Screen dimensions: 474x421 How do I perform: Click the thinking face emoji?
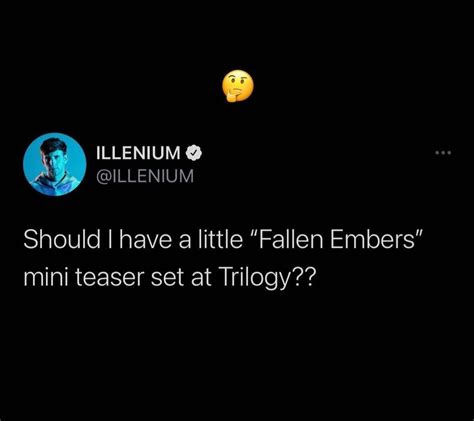point(238,86)
